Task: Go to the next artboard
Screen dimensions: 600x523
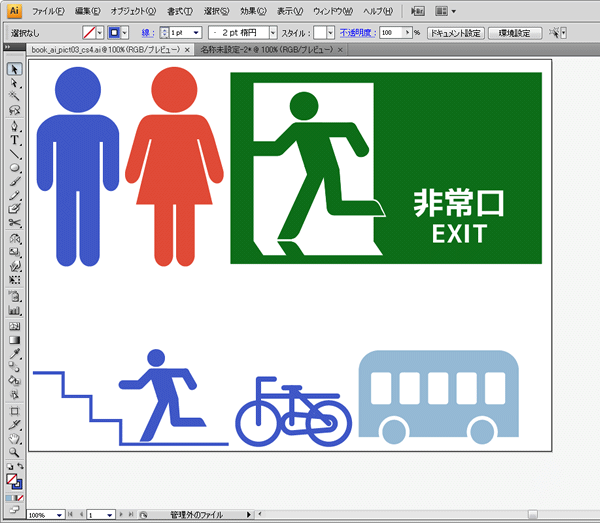Action: pyautogui.click(x=121, y=515)
